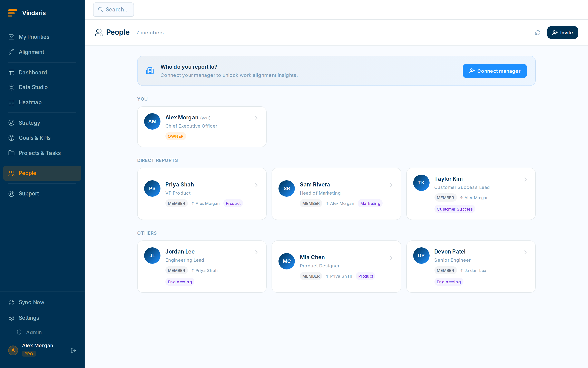Click the DP avatar for Devon Patel
This screenshot has height=368, width=588.
pos(421,256)
